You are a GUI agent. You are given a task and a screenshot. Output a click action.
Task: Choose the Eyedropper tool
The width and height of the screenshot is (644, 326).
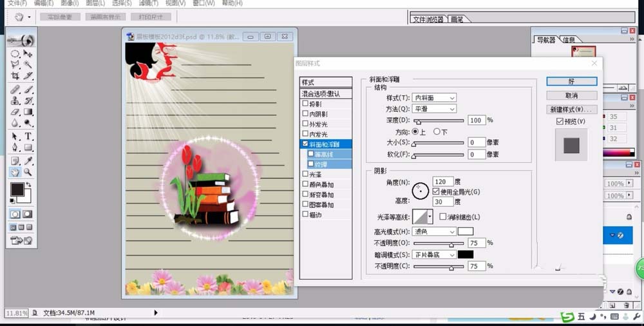[x=28, y=160]
